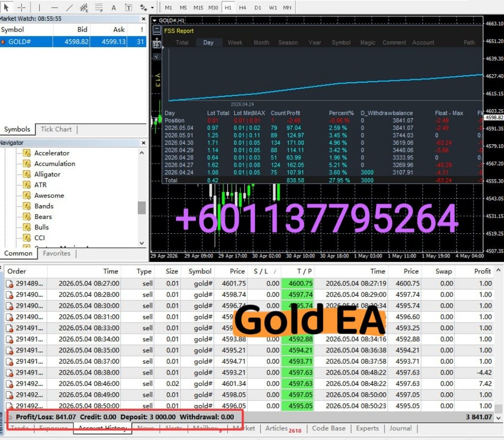Select the Cursor arrow tool
The height and width of the screenshot is (440, 504).
[6, 7]
